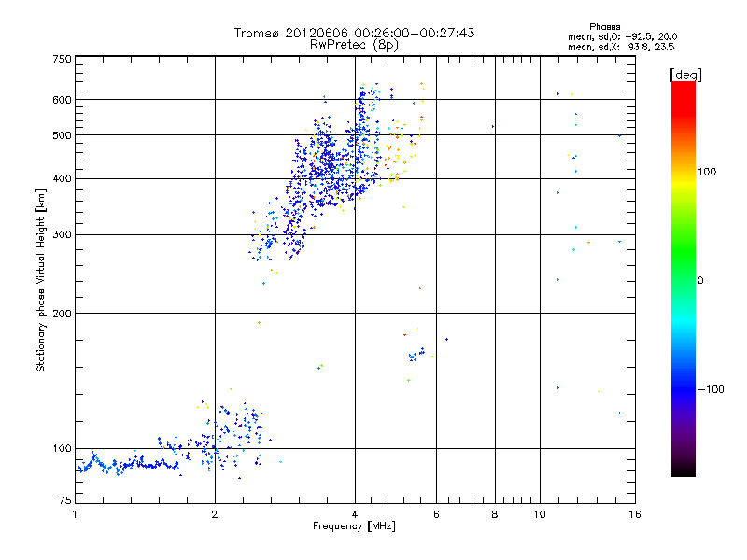This screenshot has height=560, width=747.
Task: Click the '100' colorbar tick label
Action: 707,172
